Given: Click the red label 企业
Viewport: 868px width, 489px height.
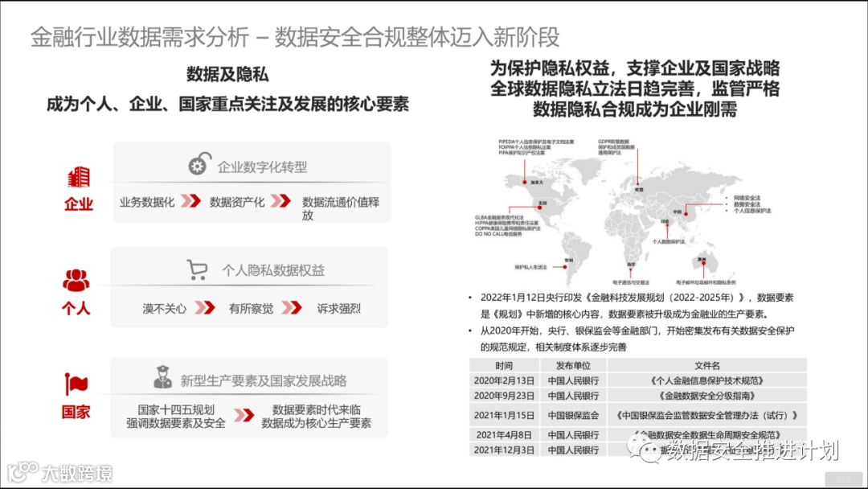Looking at the screenshot, I should pyautogui.click(x=78, y=203).
